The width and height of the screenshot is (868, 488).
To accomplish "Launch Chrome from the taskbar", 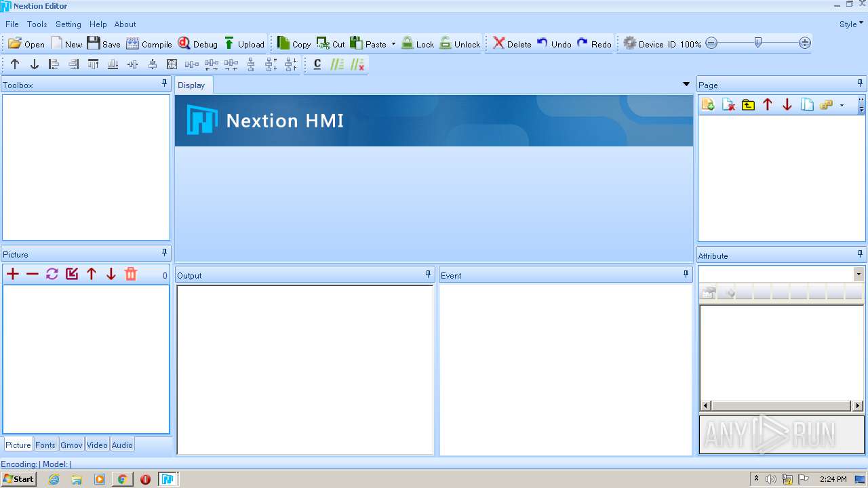I will [122, 479].
